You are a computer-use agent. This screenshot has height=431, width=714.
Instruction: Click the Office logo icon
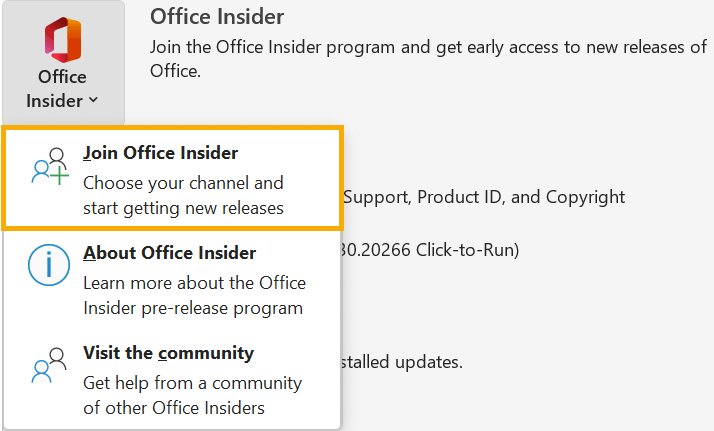click(x=62, y=40)
